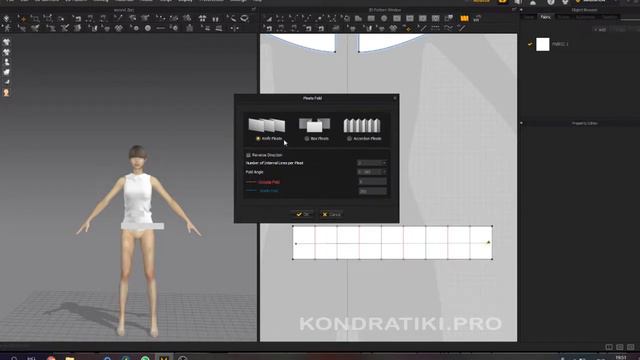The height and width of the screenshot is (360, 640).
Task: Click the avatar face icon in 3D sidebar
Action: point(6,93)
